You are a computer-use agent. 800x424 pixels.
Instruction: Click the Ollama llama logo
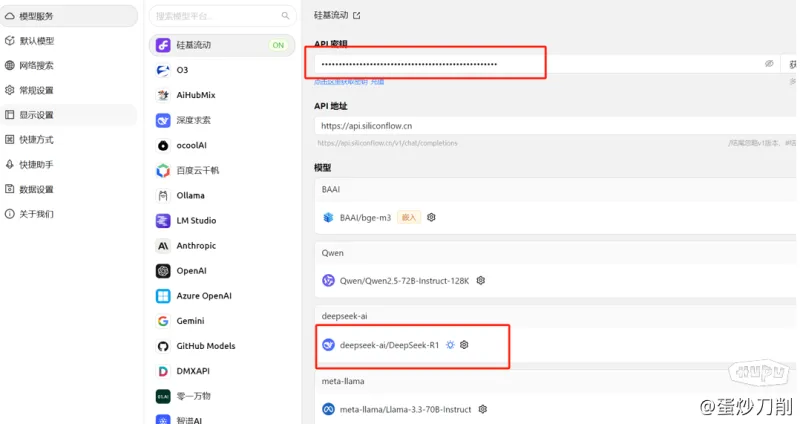(163, 195)
